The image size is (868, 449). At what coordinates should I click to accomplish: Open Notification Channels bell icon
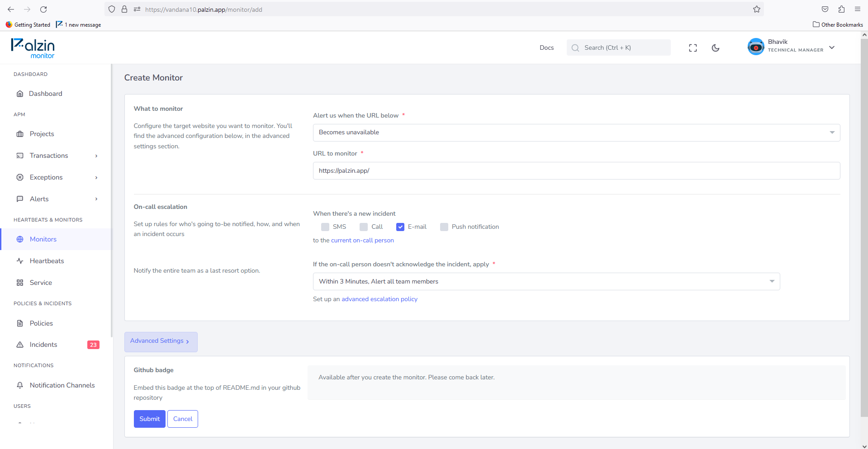[20, 385]
